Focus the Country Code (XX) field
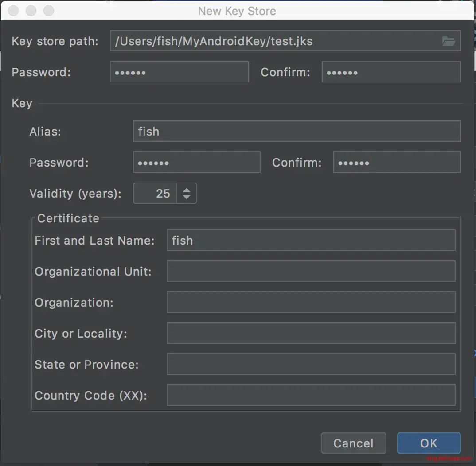Screen dimensions: 476x466 (311, 396)
